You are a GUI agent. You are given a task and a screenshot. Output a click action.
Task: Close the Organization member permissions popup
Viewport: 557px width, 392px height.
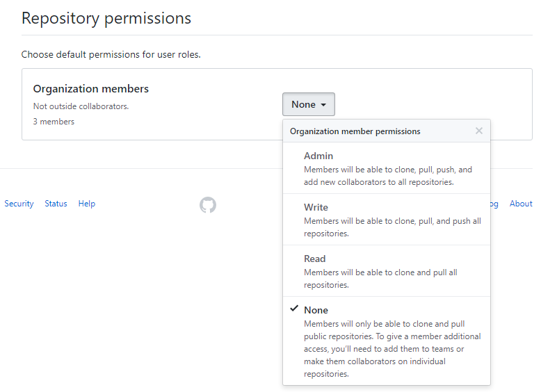pyautogui.click(x=478, y=131)
